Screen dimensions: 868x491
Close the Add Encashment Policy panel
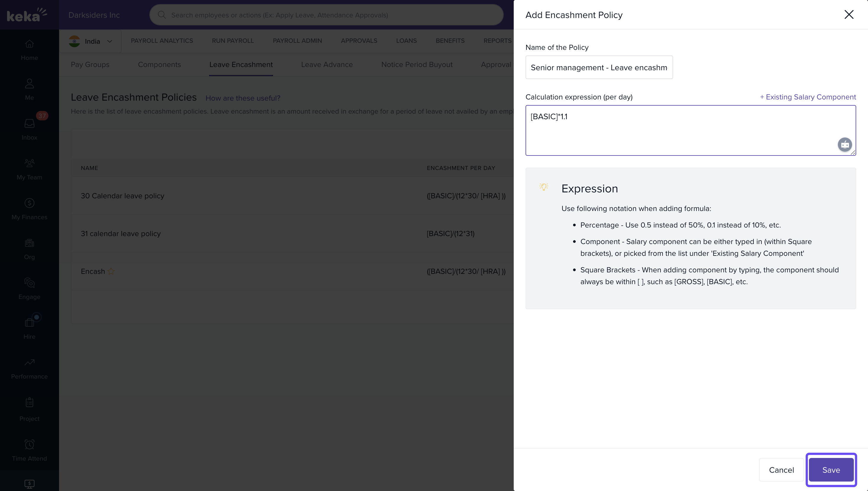(x=849, y=14)
